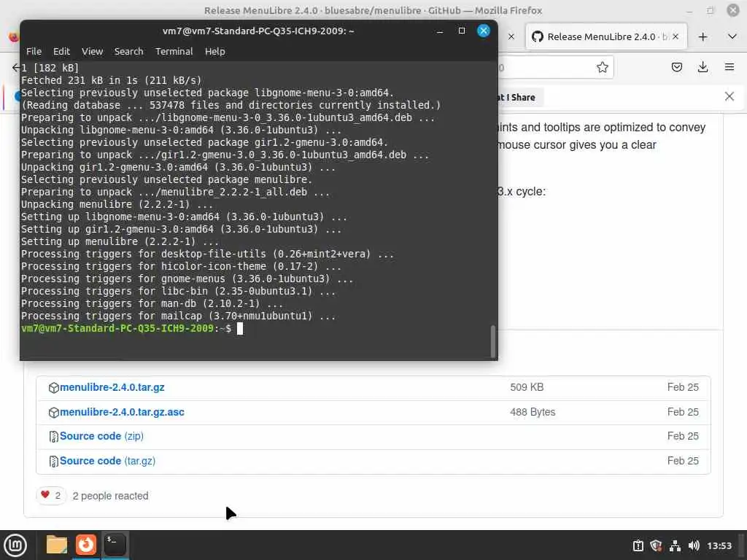Open the update manager tray icon
The image size is (747, 560).
(x=638, y=545)
